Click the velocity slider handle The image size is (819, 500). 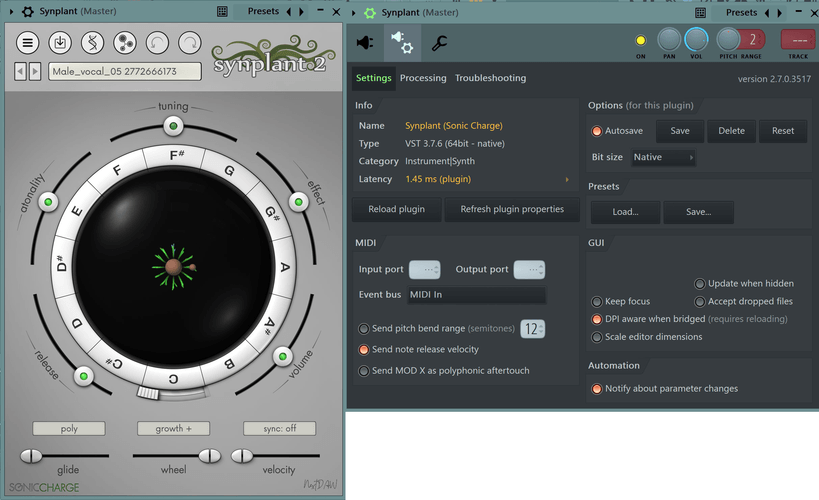tap(242, 456)
